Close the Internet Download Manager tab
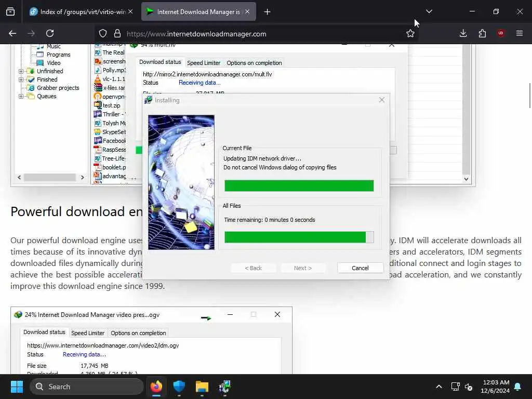Screen dimensions: 532x399 [x=247, y=11]
